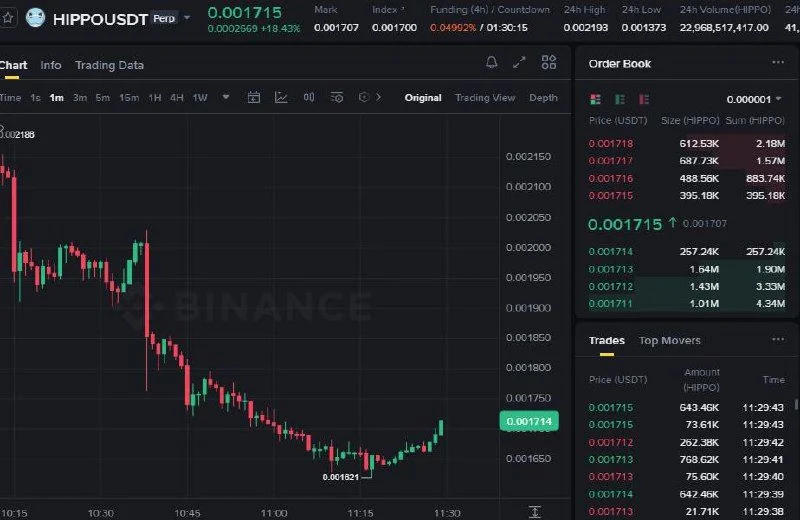
Task: Switch to the Info tab
Action: click(x=51, y=65)
